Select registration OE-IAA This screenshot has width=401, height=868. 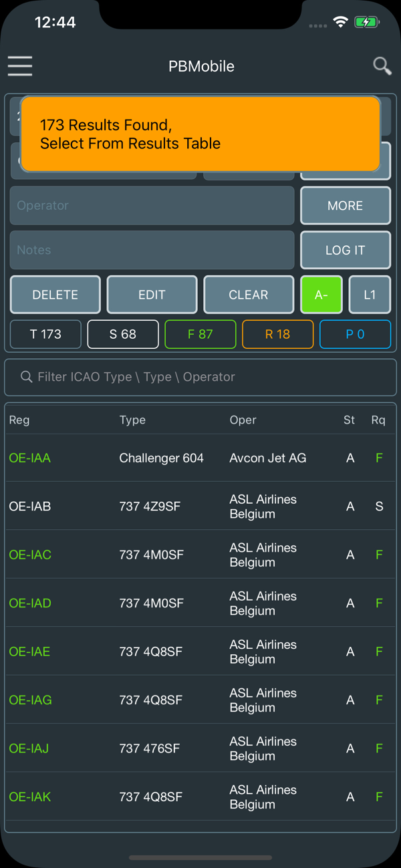[30, 458]
